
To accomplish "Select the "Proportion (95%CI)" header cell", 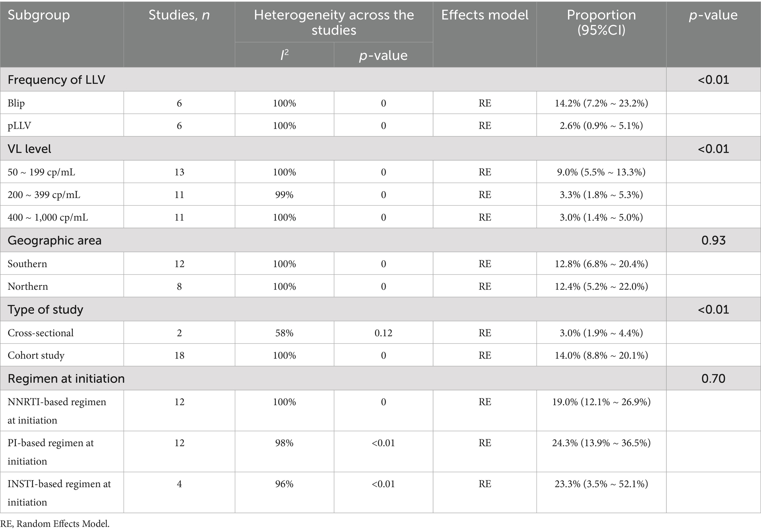I will pos(601,22).
